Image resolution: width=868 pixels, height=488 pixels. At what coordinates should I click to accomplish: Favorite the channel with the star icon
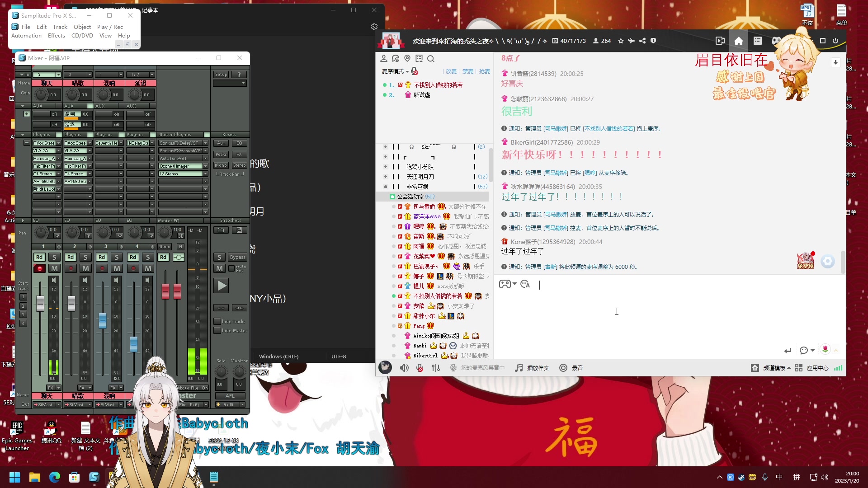click(621, 41)
